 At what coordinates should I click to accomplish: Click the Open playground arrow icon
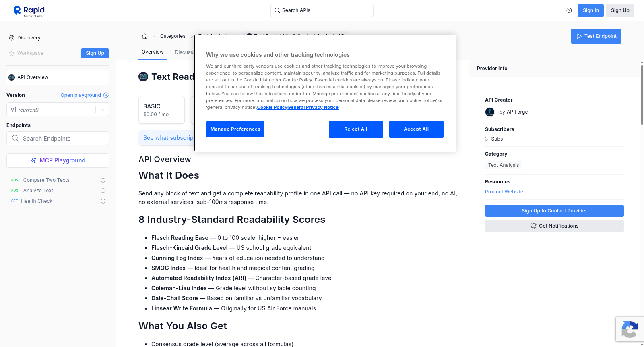click(106, 95)
